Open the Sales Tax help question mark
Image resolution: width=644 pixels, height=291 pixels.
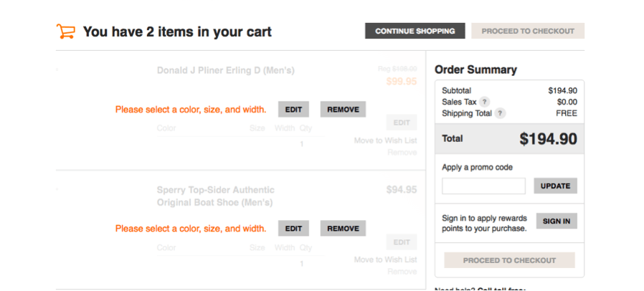point(485,102)
